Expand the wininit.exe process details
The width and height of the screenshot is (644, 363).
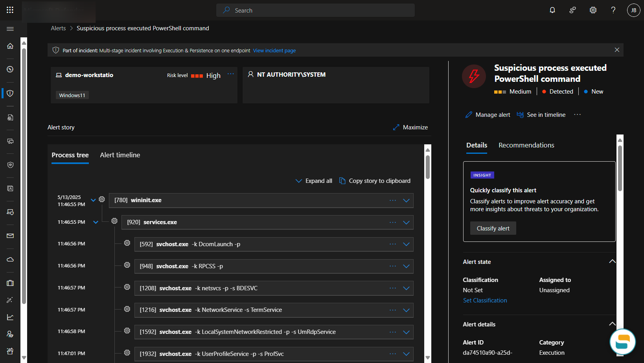(x=406, y=201)
